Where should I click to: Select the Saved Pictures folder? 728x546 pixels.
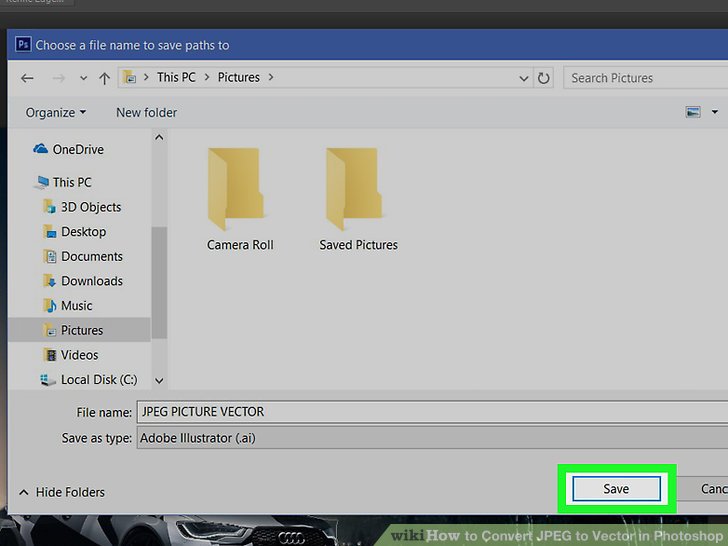coord(358,200)
